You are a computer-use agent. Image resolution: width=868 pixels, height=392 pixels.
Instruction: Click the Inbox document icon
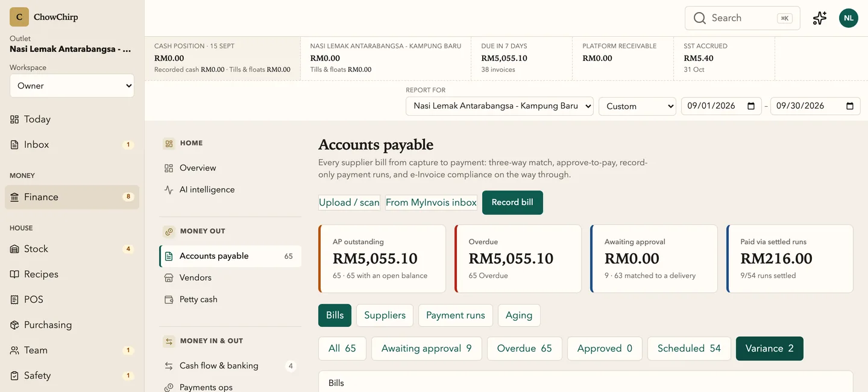point(14,145)
